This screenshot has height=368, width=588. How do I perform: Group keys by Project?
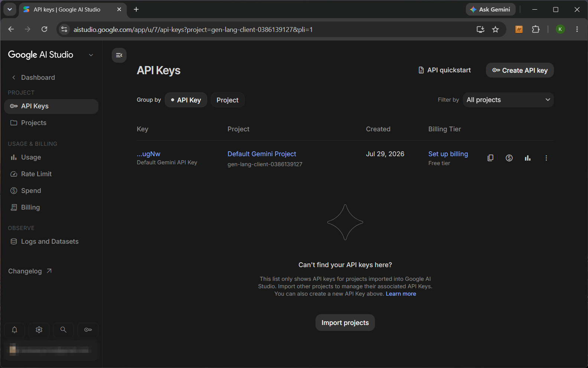coord(228,100)
